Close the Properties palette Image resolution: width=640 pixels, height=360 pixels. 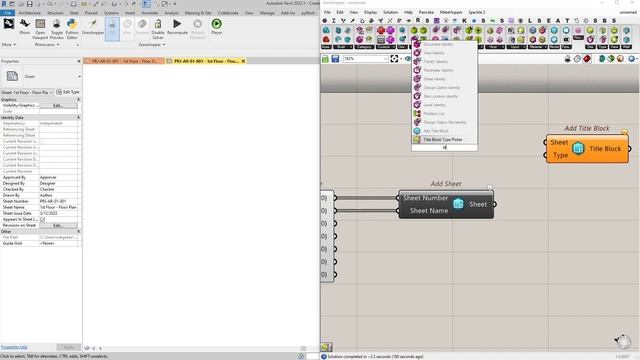click(79, 61)
